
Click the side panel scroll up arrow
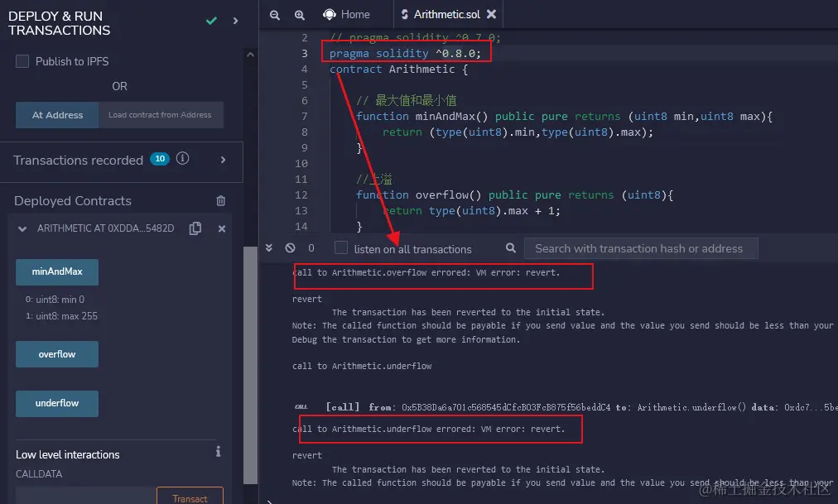click(x=250, y=55)
